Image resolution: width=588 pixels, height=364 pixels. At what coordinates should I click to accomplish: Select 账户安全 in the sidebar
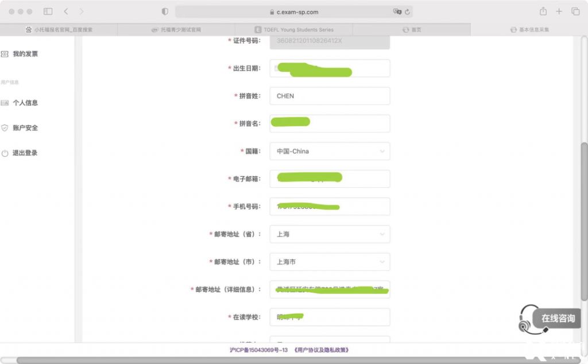click(25, 128)
